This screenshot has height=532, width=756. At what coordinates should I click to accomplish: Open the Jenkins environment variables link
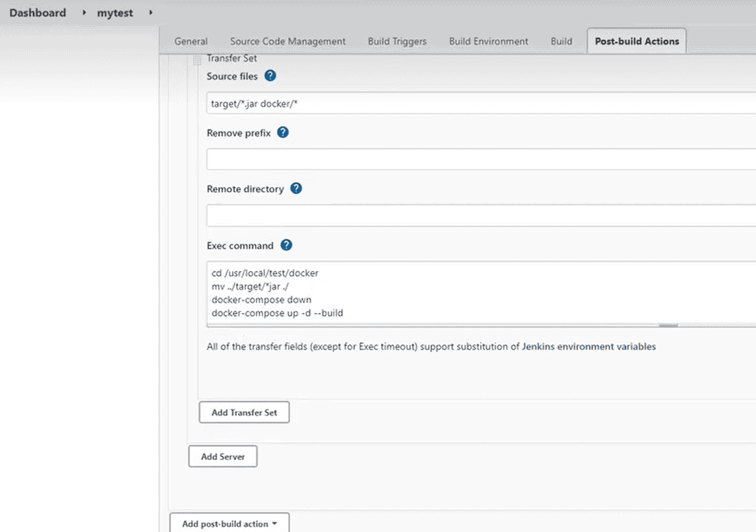[x=589, y=346]
